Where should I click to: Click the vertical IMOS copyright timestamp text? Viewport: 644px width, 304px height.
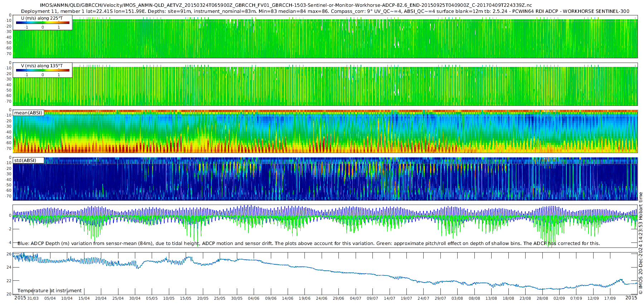[640, 243]
